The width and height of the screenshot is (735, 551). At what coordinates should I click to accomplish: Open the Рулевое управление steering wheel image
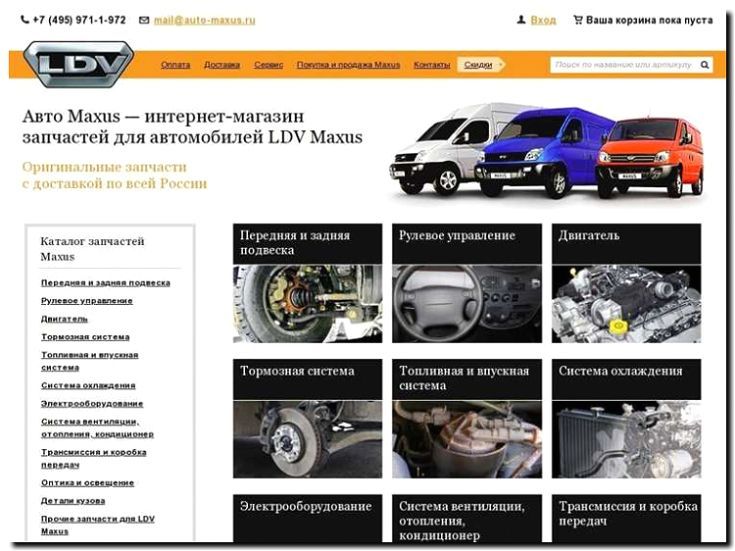coord(467,304)
